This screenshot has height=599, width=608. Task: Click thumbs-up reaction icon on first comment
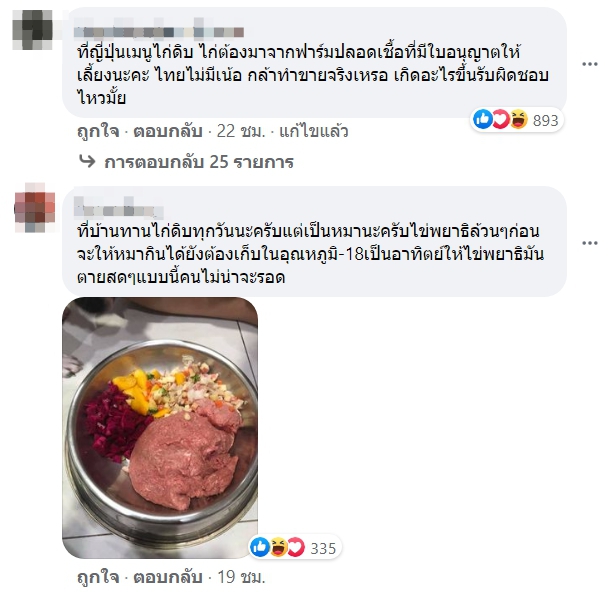(483, 119)
